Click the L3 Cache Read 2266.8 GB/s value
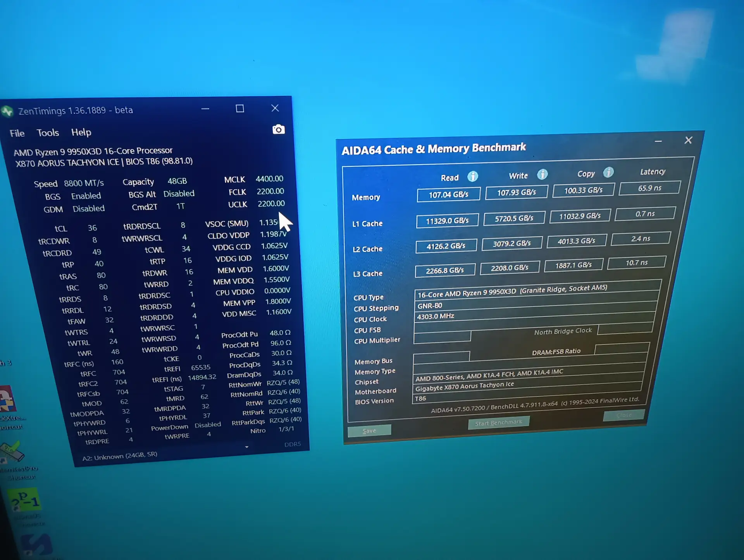The height and width of the screenshot is (560, 744). (x=445, y=271)
